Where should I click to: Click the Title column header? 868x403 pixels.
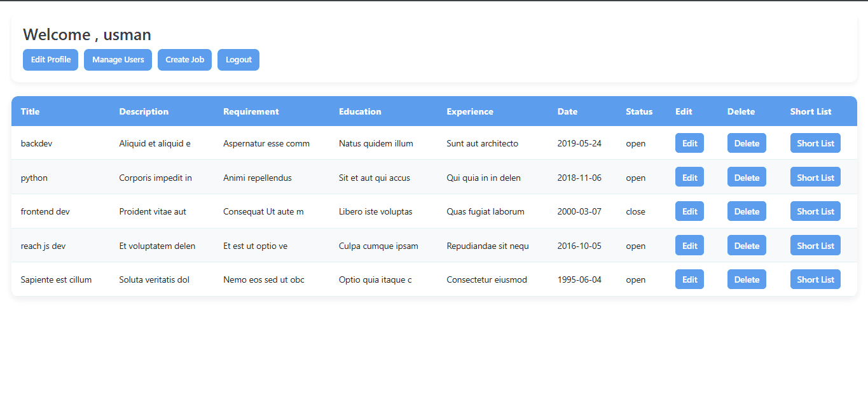(30, 111)
